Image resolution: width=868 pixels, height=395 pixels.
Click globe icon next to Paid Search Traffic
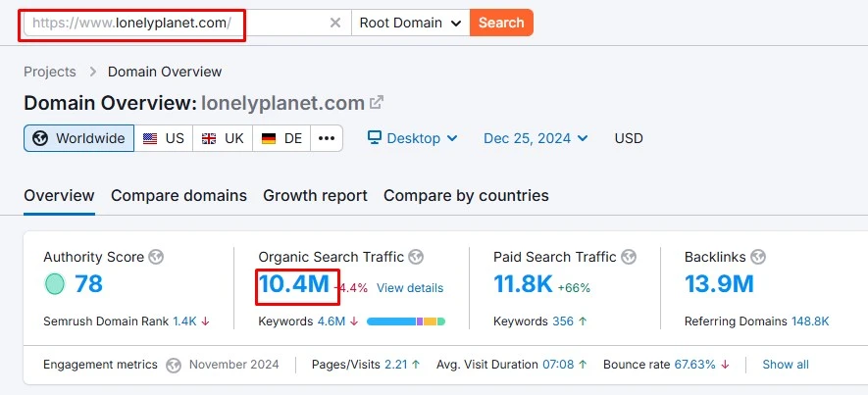tap(629, 257)
